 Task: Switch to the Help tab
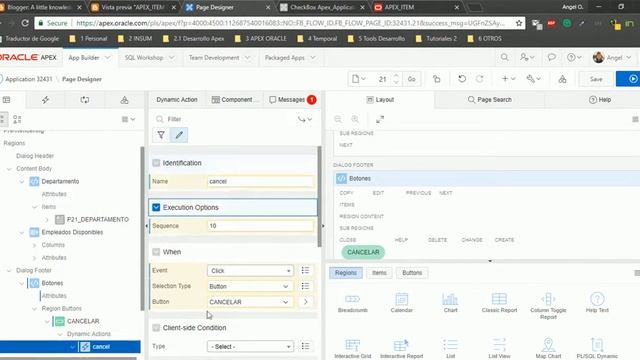coord(600,100)
